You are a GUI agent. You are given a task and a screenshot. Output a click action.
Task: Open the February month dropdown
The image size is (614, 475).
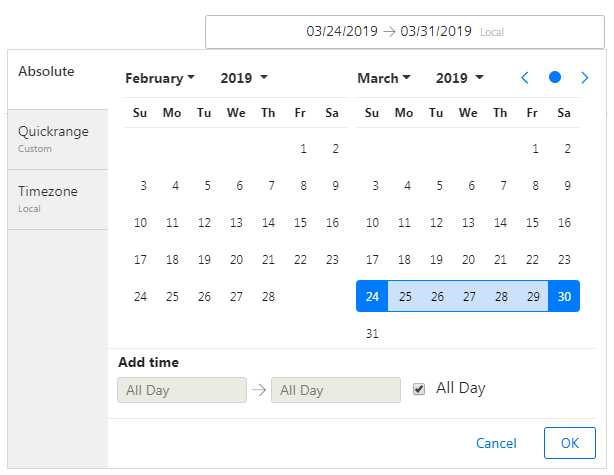pyautogui.click(x=160, y=78)
